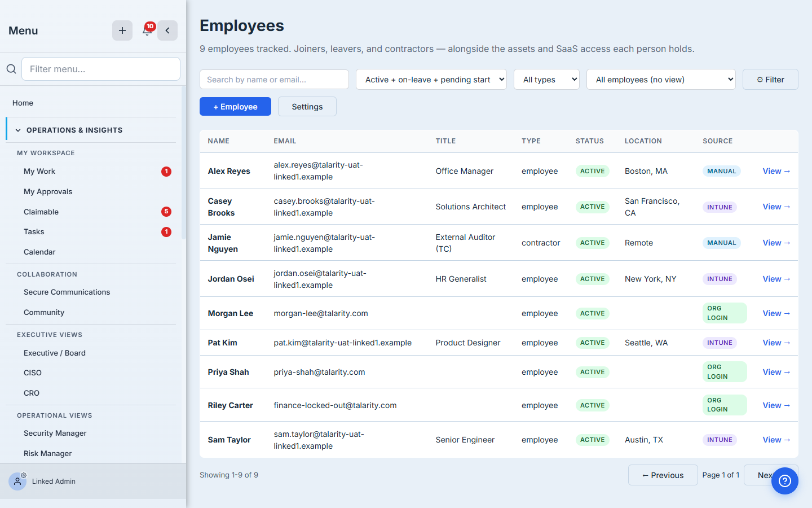Open the status filter dropdown
The width and height of the screenshot is (812, 508).
click(431, 80)
